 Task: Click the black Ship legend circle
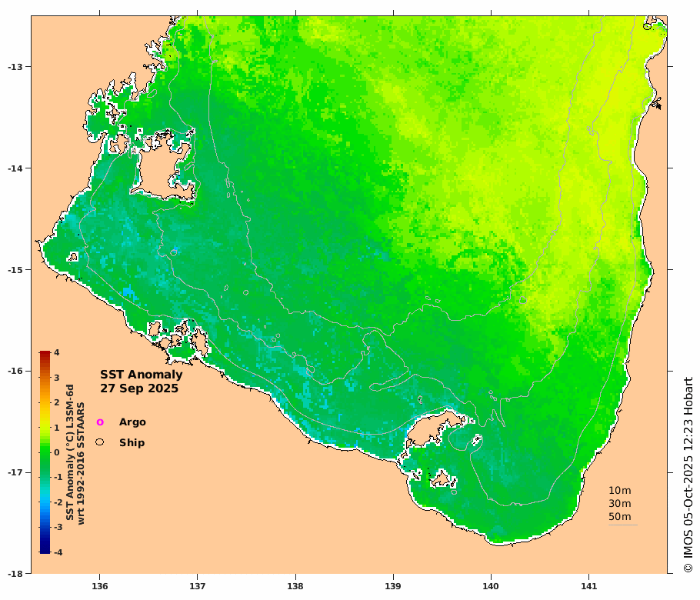click(x=99, y=442)
